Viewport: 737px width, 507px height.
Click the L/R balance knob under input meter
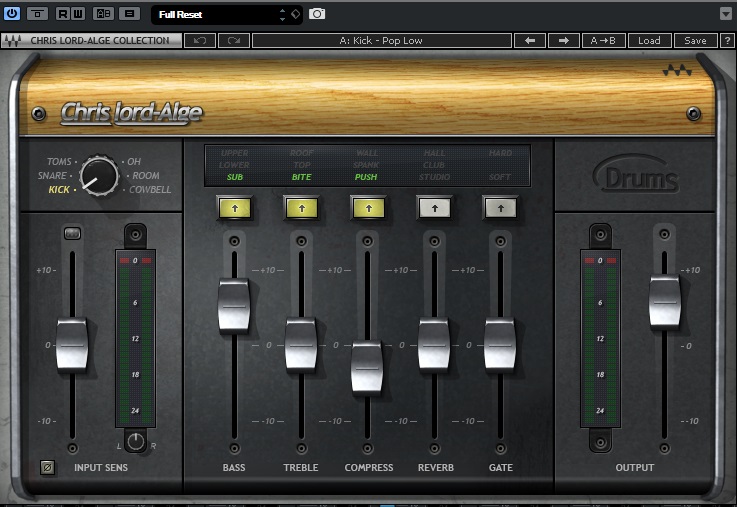click(135, 442)
